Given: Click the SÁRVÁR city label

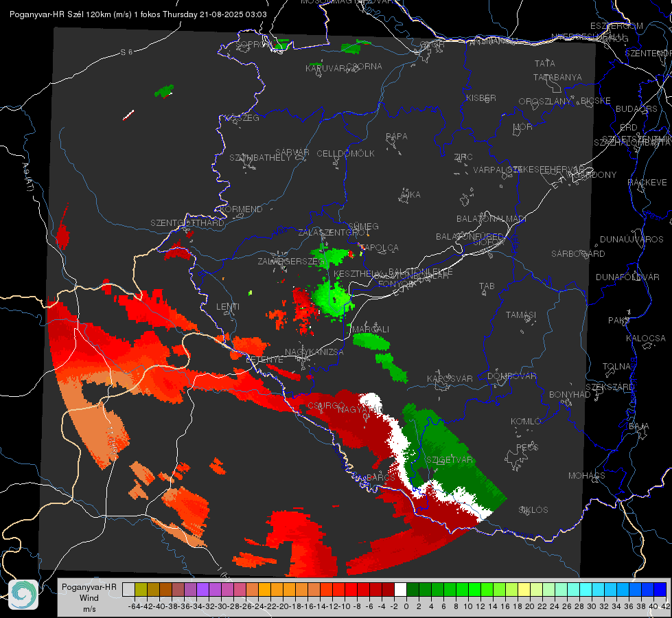Looking at the screenshot, I should (292, 152).
